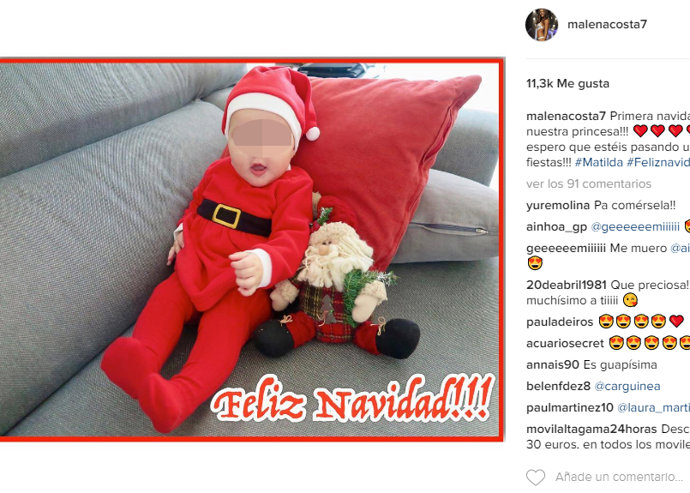The width and height of the screenshot is (690, 493).
Task: Click the heart like icon
Action: (536, 477)
